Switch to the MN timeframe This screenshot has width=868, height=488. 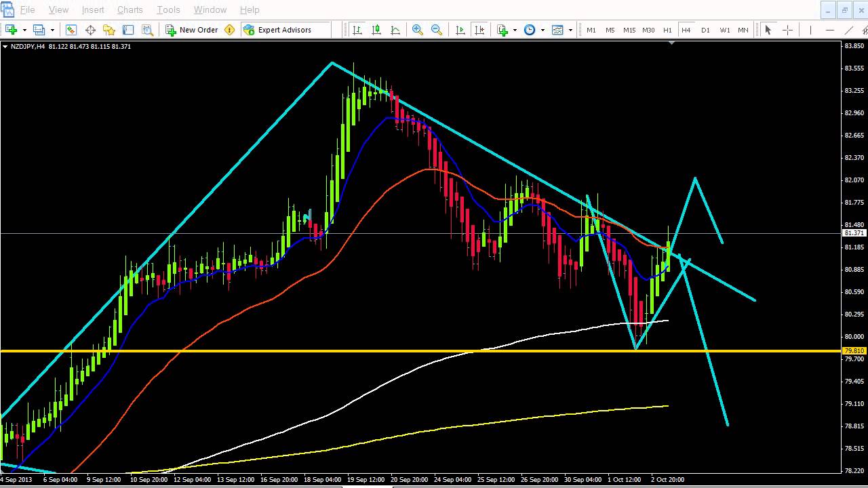coord(743,30)
